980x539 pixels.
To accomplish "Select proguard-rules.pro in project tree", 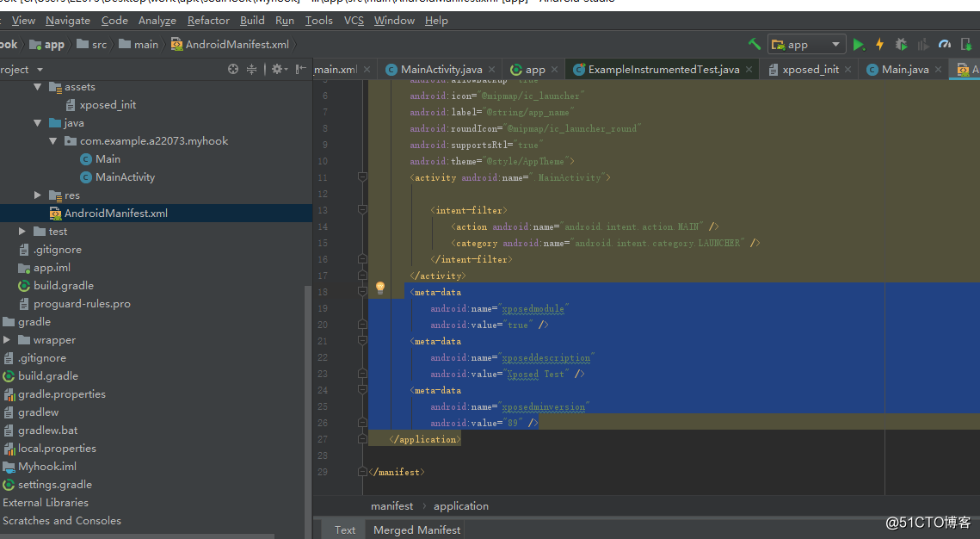I will click(82, 304).
